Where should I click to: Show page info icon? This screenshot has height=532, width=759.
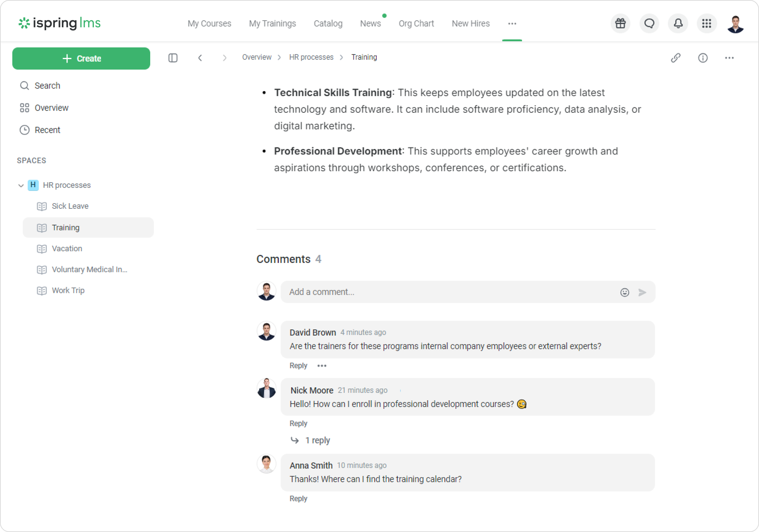pos(702,58)
